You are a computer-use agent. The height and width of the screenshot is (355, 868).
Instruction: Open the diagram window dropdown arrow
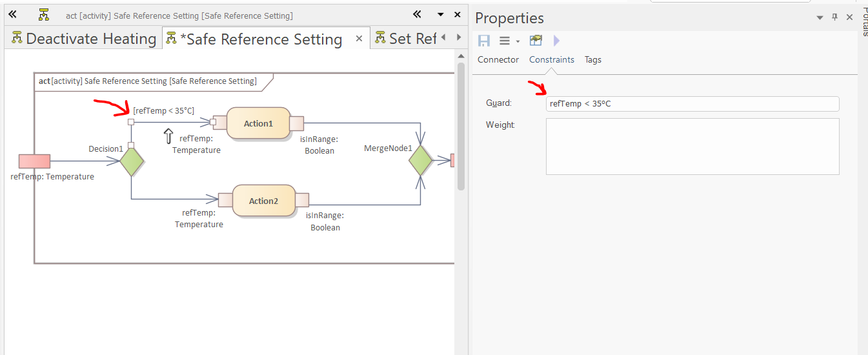click(440, 14)
